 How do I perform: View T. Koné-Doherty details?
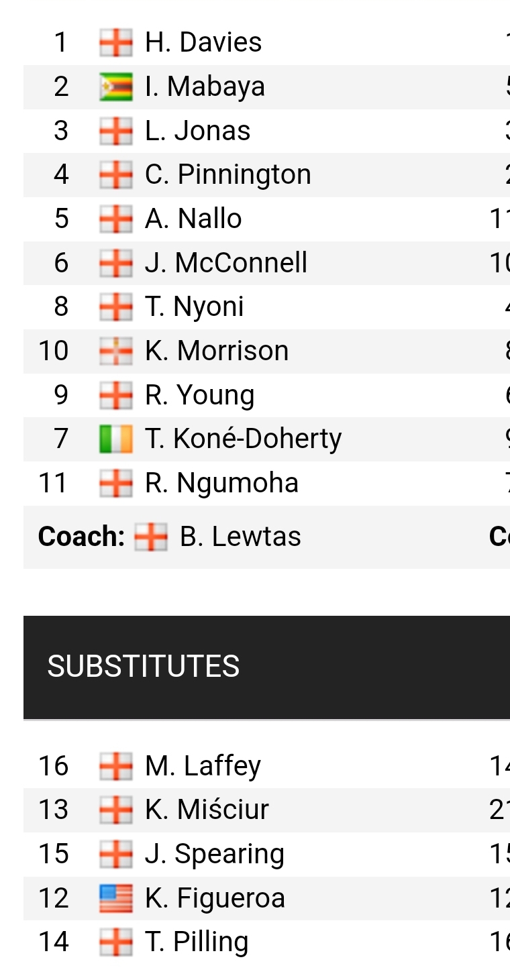[243, 439]
